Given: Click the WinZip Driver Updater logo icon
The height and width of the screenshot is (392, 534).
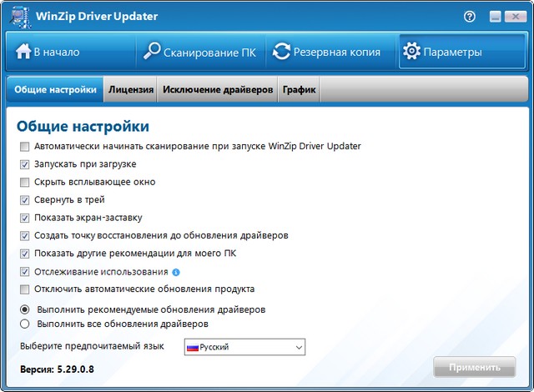Looking at the screenshot, I should click(20, 17).
